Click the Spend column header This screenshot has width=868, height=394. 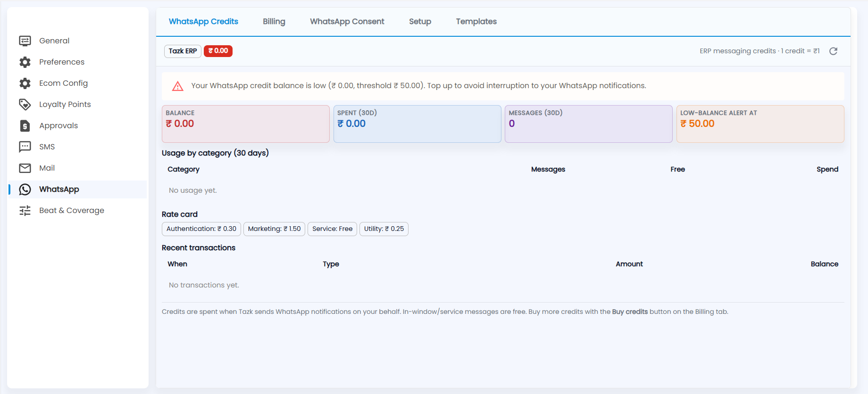coord(827,170)
